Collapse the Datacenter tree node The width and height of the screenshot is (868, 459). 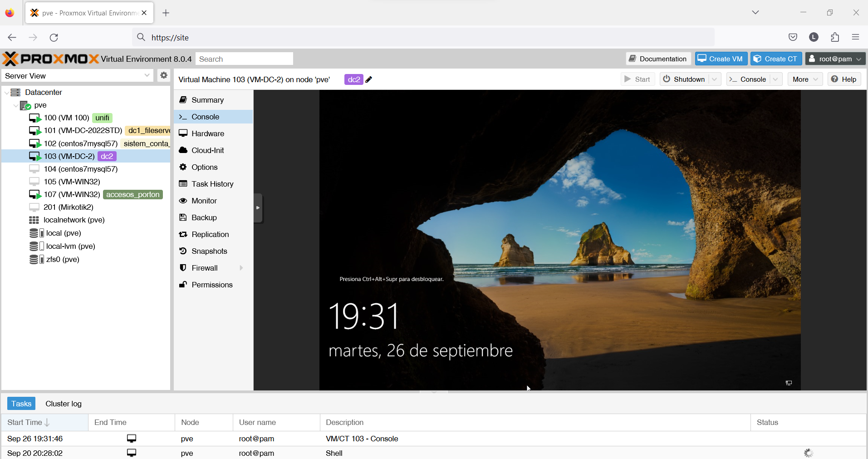(x=6, y=92)
